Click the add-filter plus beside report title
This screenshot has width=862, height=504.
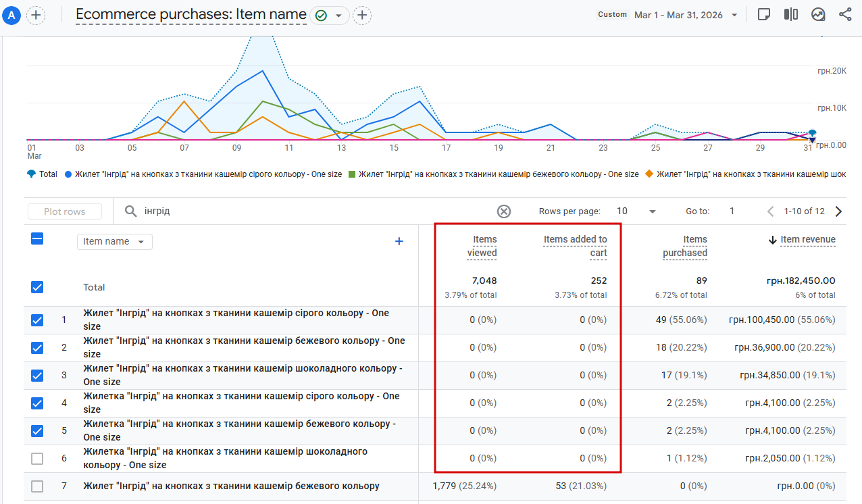pos(362,15)
